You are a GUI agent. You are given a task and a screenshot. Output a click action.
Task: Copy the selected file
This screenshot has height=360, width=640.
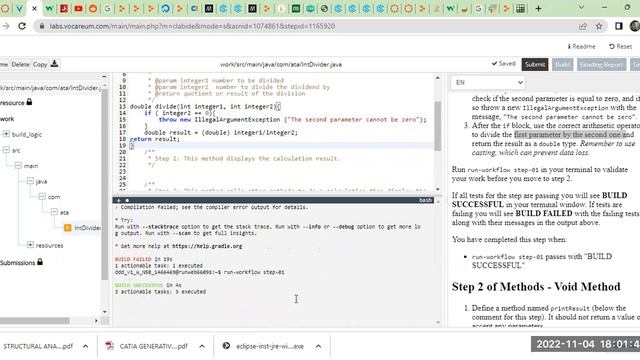(x=40, y=64)
